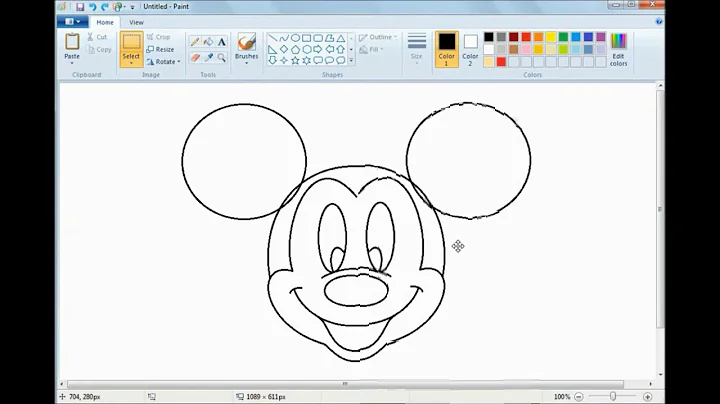This screenshot has width=720, height=404.
Task: Pick the Eraser tool
Action: pyautogui.click(x=195, y=57)
